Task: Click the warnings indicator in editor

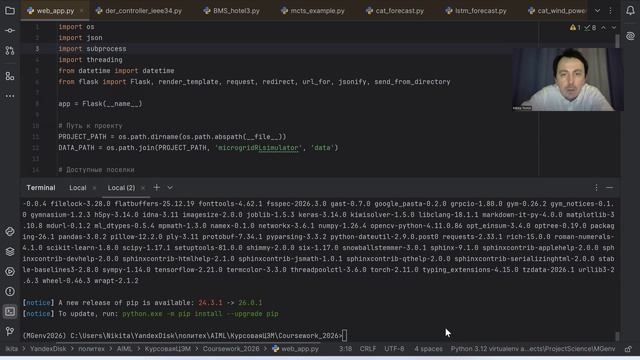Action: (575, 28)
